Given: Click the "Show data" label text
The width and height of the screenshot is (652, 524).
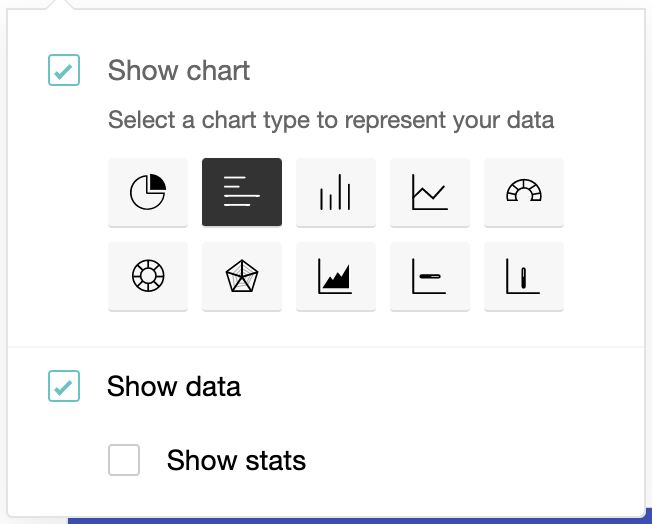Looking at the screenshot, I should coord(174,386).
